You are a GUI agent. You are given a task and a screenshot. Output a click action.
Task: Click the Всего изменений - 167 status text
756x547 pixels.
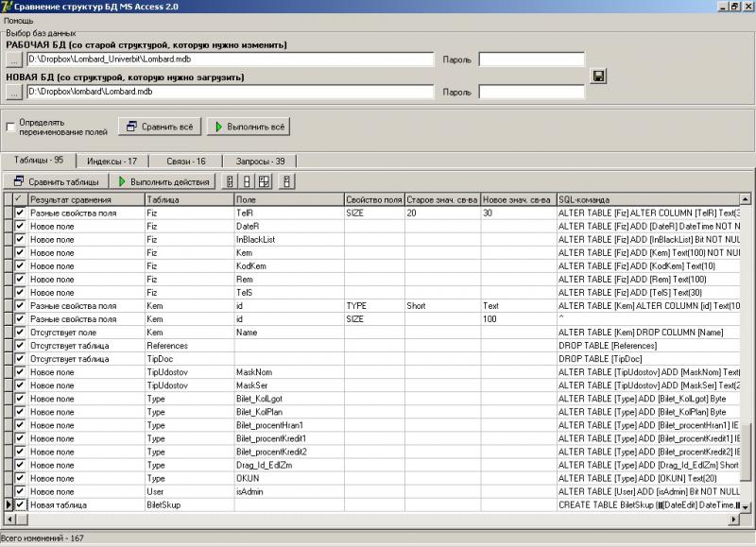tap(42, 538)
